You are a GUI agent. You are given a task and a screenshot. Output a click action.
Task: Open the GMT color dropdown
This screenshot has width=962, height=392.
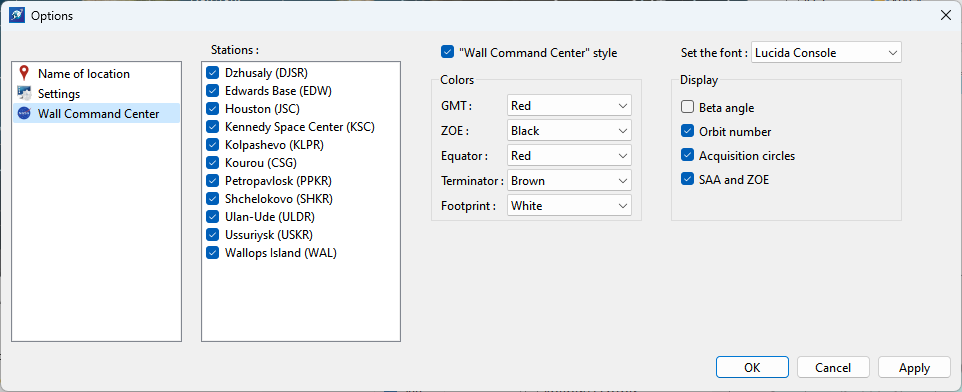(569, 106)
